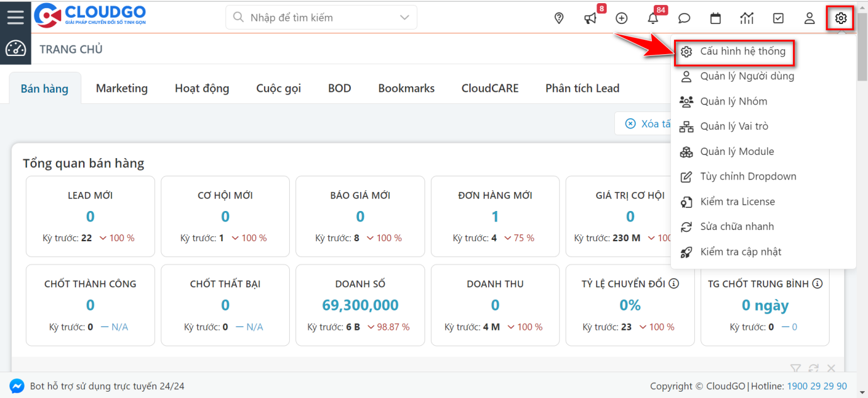This screenshot has height=398, width=868.
Task: Open the Phân tích Lead tab
Action: [582, 88]
